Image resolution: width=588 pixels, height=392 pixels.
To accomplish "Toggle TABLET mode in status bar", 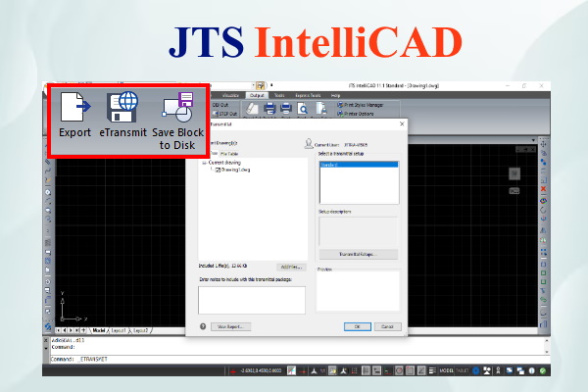I will pyautogui.click(x=462, y=370).
